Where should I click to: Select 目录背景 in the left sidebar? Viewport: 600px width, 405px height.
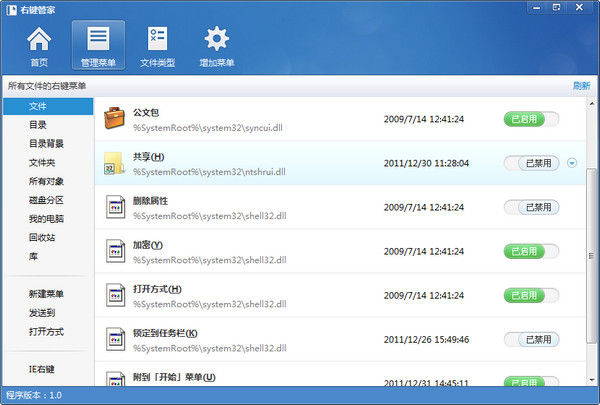(45, 143)
